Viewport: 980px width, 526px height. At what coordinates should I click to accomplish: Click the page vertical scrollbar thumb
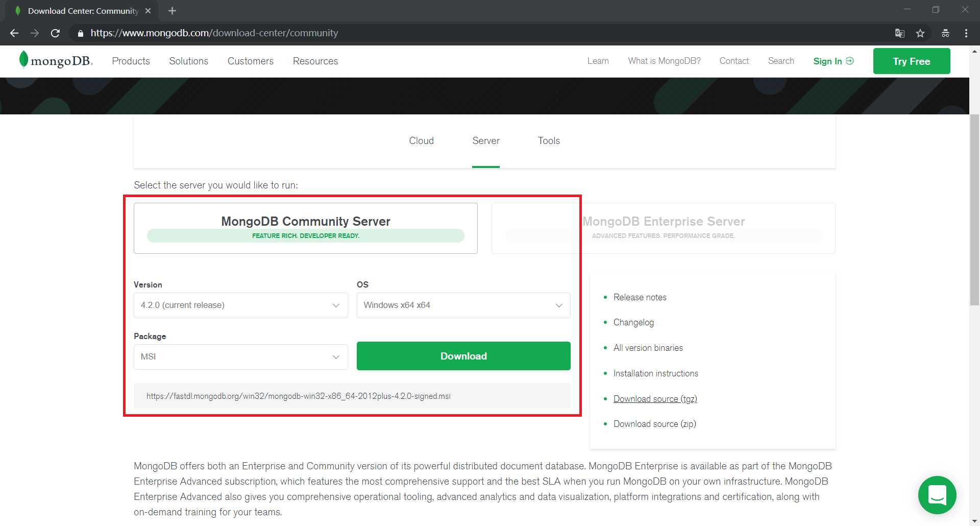(974, 209)
